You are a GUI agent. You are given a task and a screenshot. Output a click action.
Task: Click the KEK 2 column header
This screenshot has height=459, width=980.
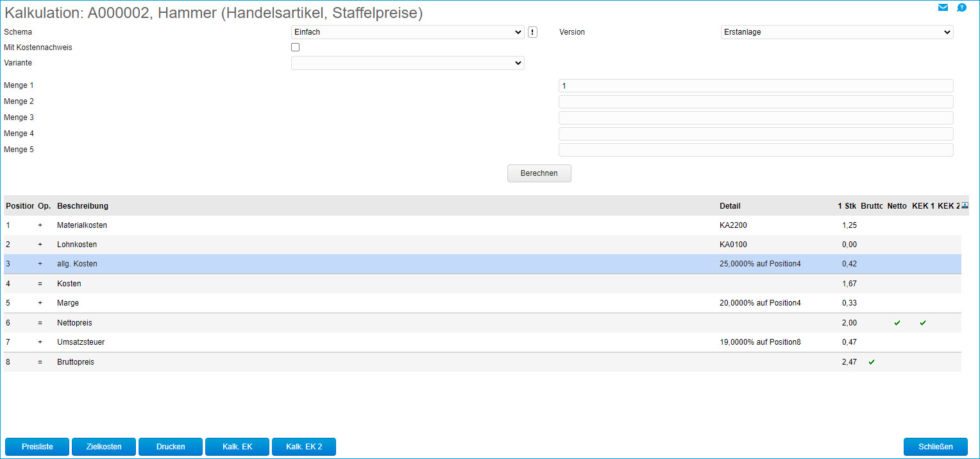point(949,206)
